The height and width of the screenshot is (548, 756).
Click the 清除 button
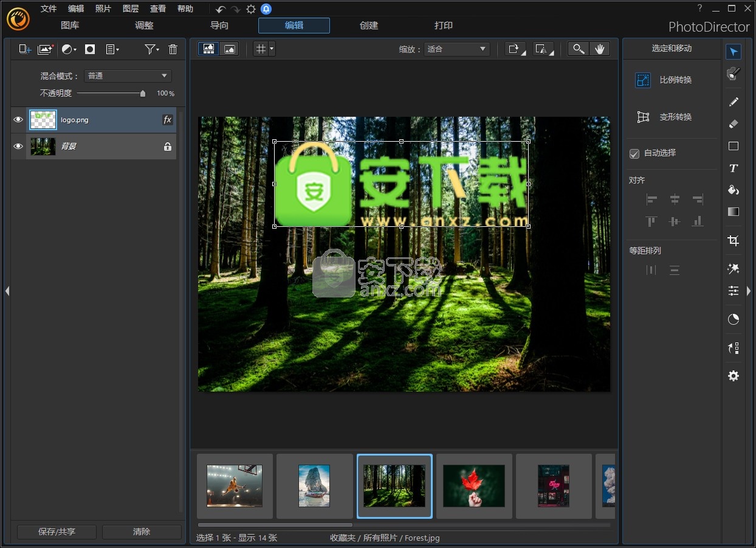(142, 532)
